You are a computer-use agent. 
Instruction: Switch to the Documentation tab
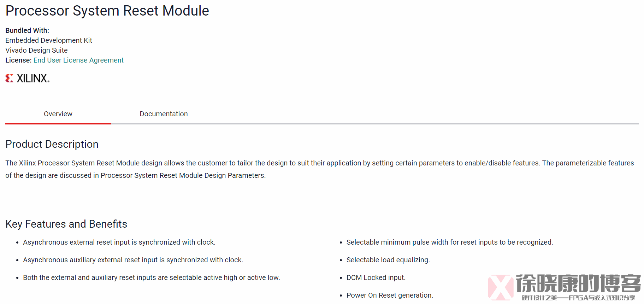(164, 114)
